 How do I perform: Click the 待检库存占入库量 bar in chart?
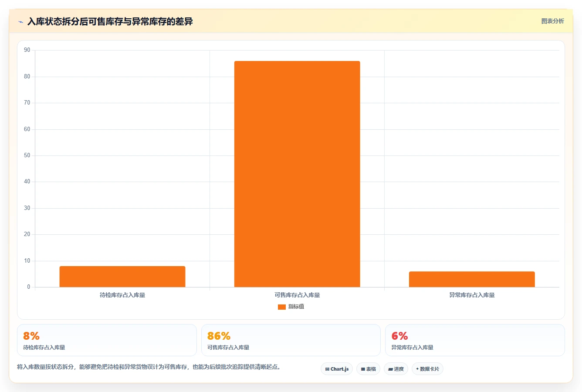pos(122,277)
